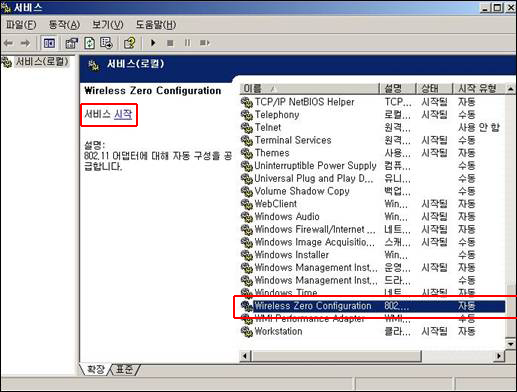This screenshot has height=392, width=517.
Task: Click the 시작 link to start service
Action: pos(123,114)
